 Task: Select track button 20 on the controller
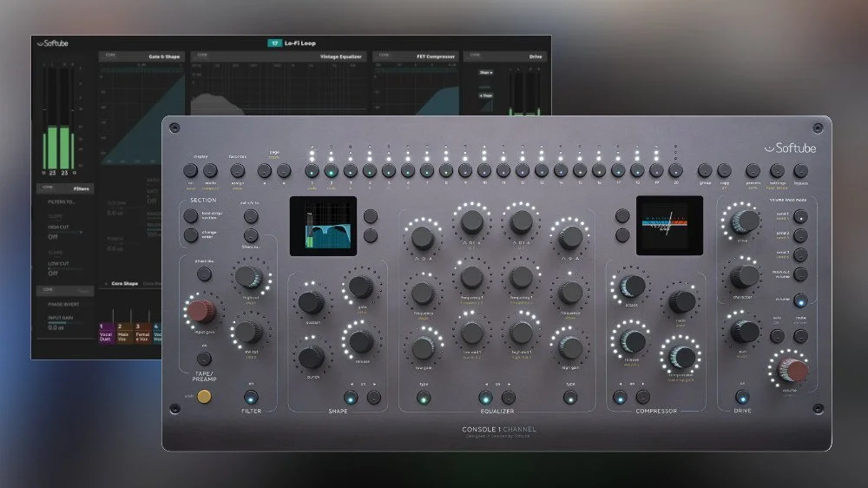point(675,170)
